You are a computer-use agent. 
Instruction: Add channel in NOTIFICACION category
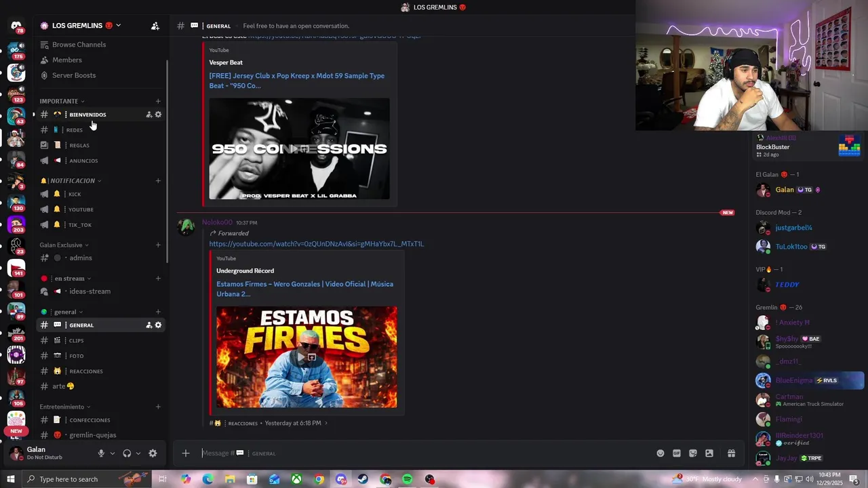pyautogui.click(x=158, y=181)
